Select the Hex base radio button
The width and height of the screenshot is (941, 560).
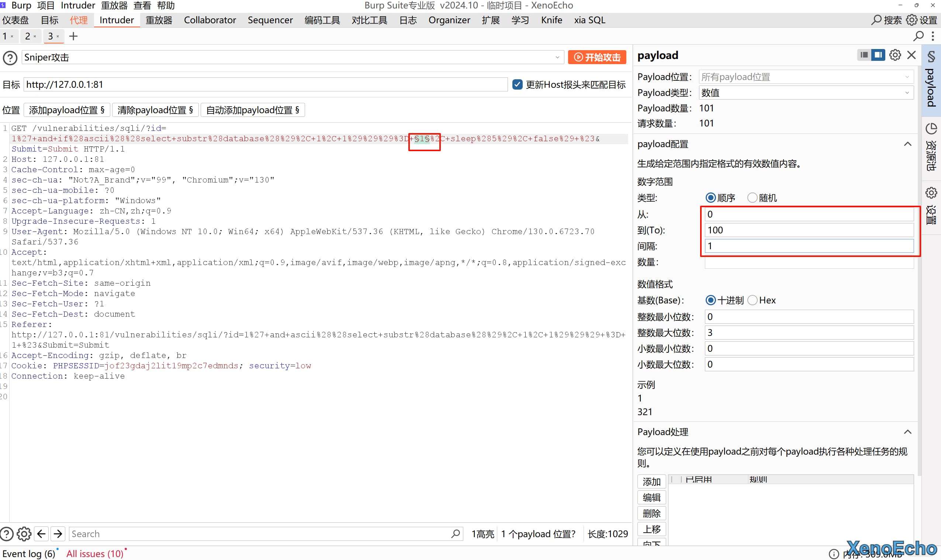point(752,300)
